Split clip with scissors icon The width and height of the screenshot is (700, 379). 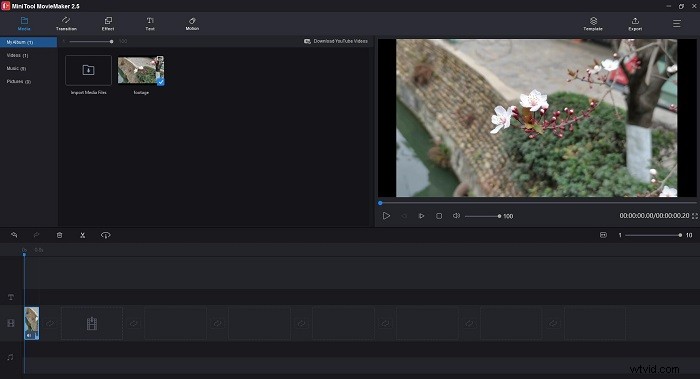[x=83, y=235]
